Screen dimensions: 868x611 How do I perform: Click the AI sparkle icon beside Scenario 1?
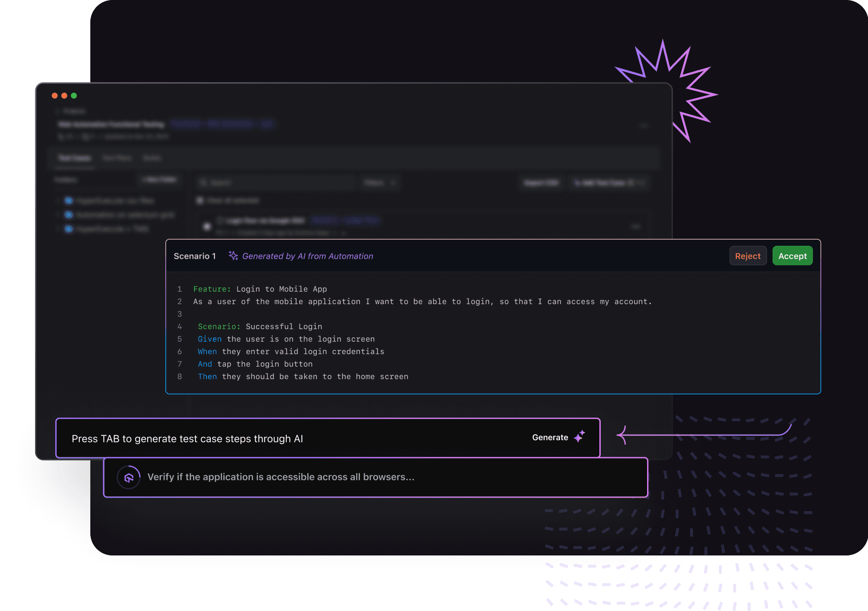point(233,256)
